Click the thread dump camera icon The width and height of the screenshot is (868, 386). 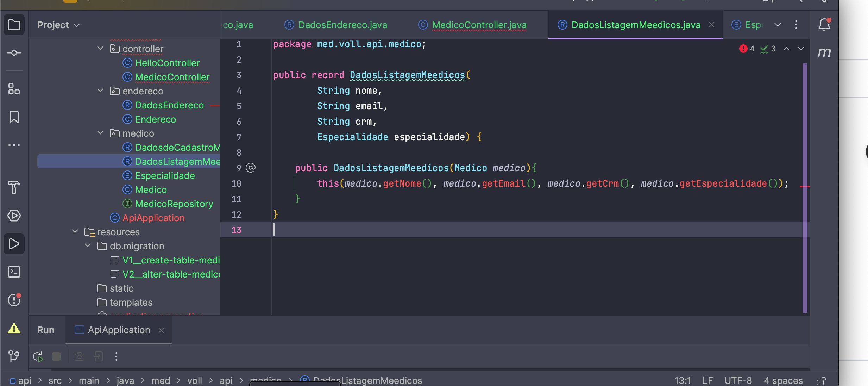pos(80,356)
